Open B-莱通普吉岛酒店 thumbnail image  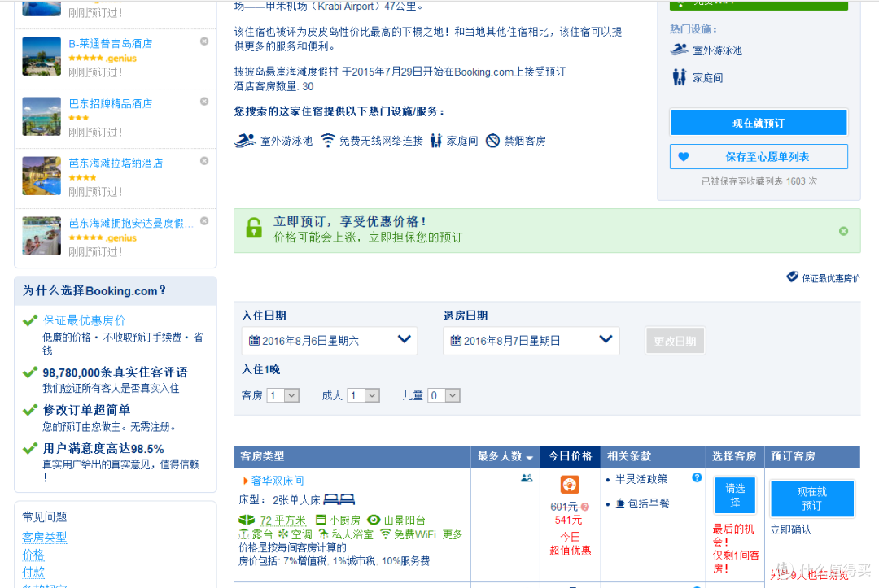[42, 56]
